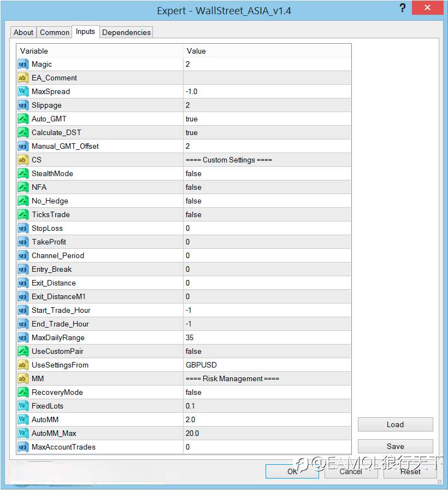Toggle the Calculate_DST true value
The image size is (448, 490).
pos(267,132)
